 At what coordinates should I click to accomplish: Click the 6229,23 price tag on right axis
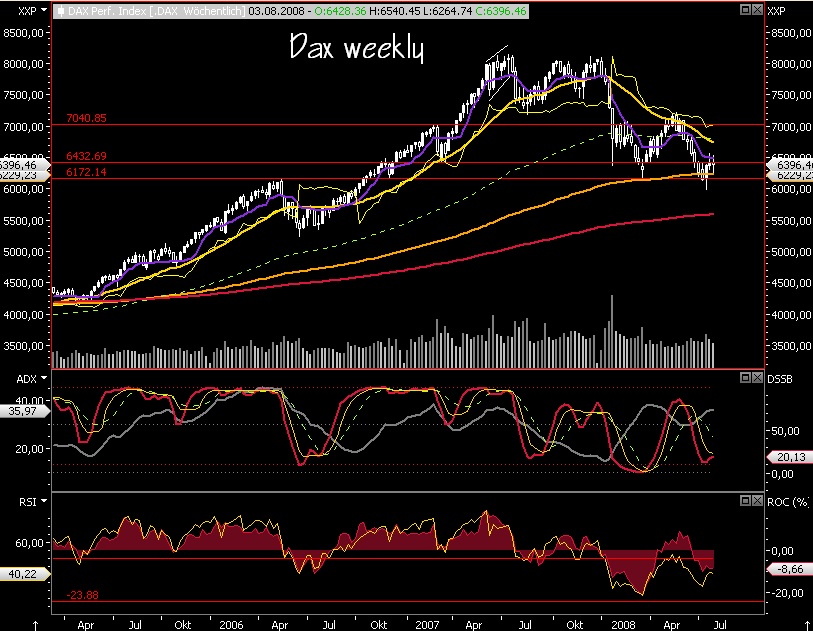pyautogui.click(x=789, y=176)
